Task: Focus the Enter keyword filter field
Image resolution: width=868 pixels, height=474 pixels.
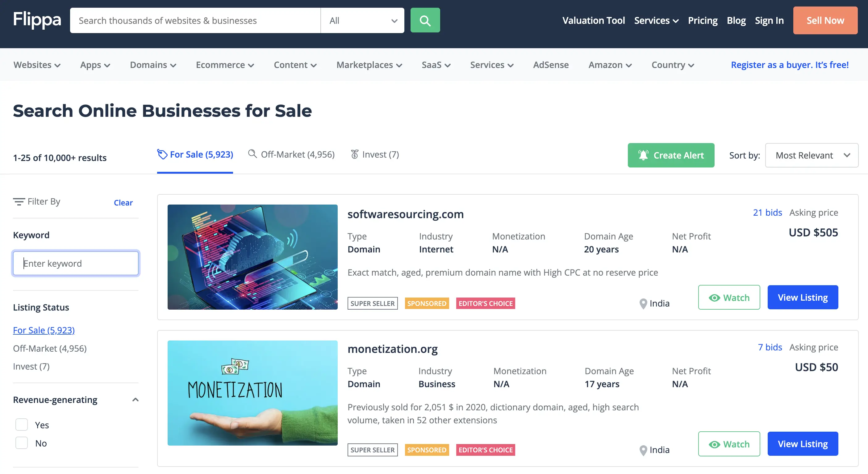Action: coord(76,263)
